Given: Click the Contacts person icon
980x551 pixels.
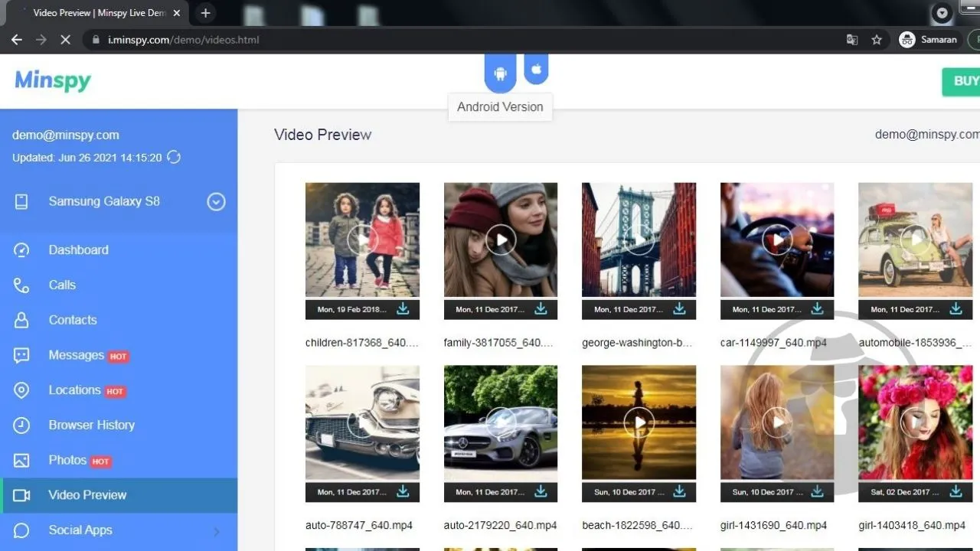Looking at the screenshot, I should pyautogui.click(x=21, y=320).
